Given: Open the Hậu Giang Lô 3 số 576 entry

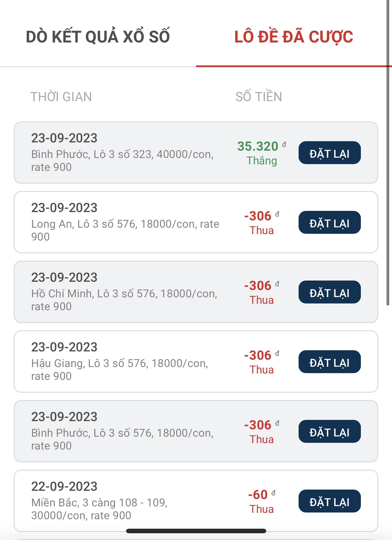Looking at the screenshot, I should click(120, 364).
